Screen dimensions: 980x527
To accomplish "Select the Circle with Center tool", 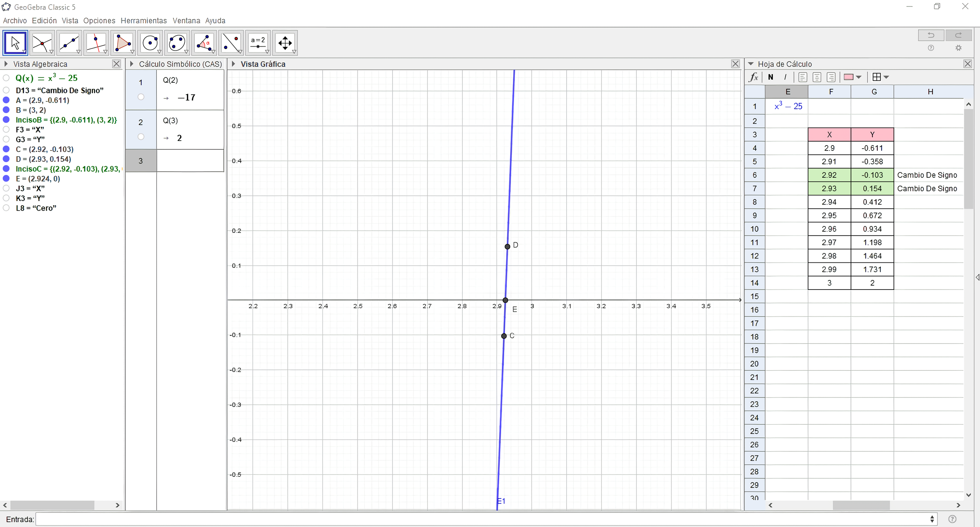I will (150, 43).
